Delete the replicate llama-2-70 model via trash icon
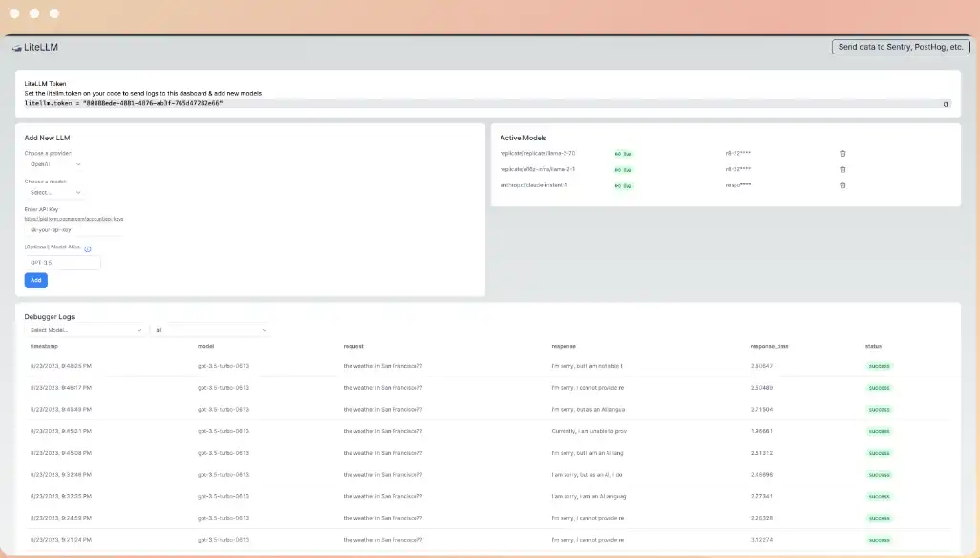 (x=842, y=153)
